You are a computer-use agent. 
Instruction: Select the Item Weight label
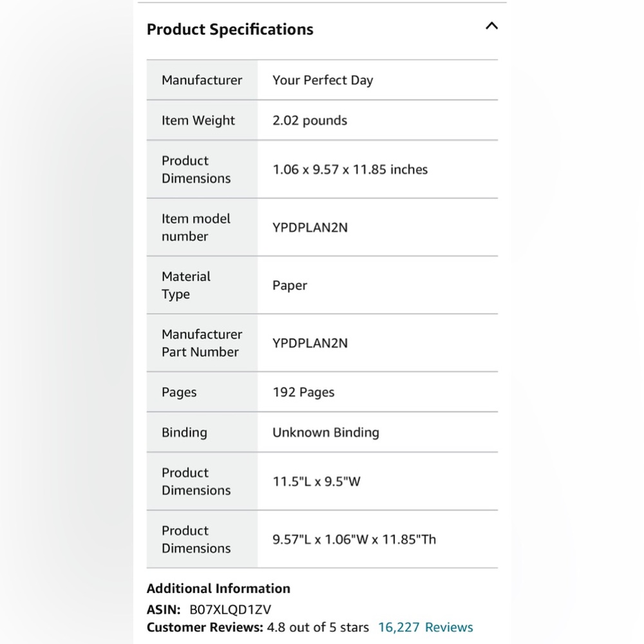pyautogui.click(x=198, y=120)
